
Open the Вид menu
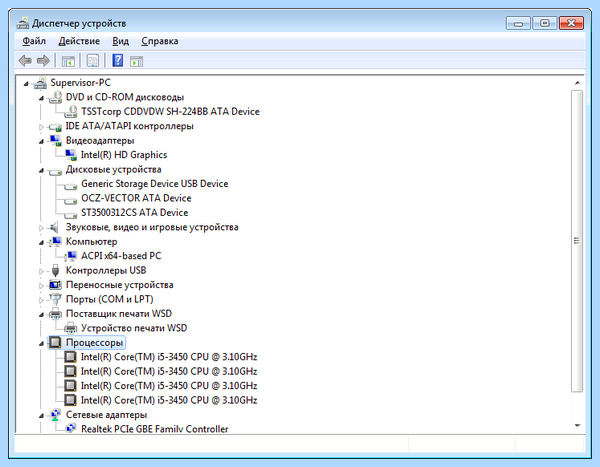120,41
